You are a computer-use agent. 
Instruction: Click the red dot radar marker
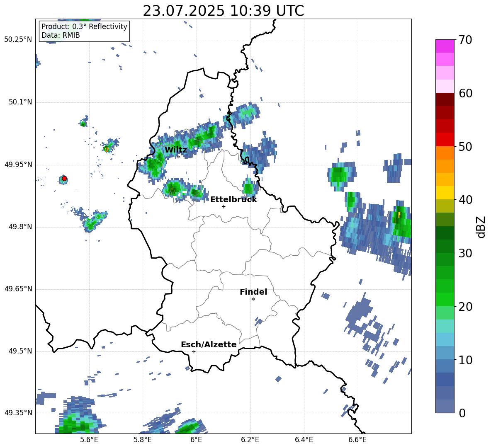click(64, 179)
